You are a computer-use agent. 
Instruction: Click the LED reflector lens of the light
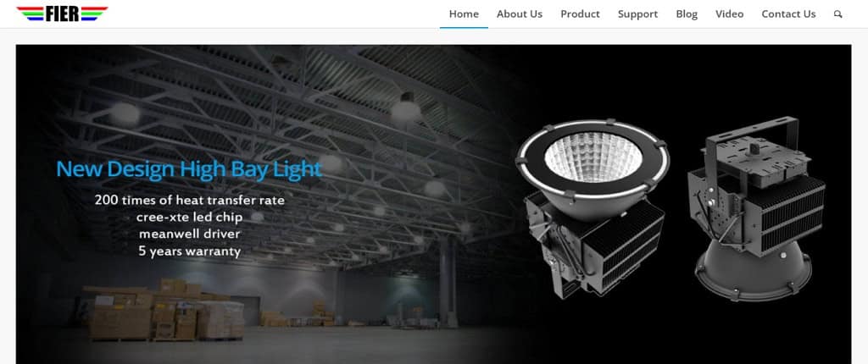pyautogui.click(x=593, y=157)
